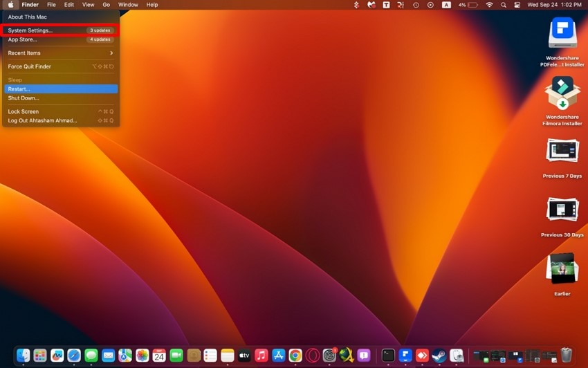The height and width of the screenshot is (368, 588).
Task: Choose Log Out Ahtasham Ahmad
Action: 60,120
